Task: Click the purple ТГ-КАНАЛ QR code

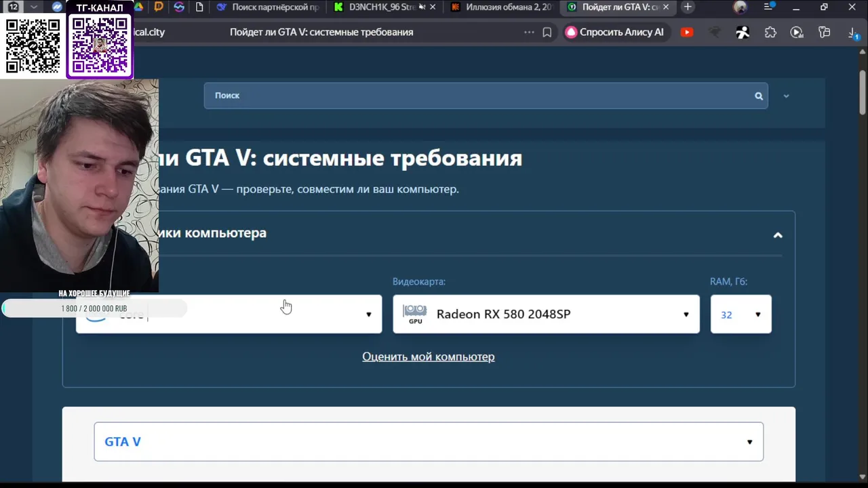Action: tap(100, 45)
